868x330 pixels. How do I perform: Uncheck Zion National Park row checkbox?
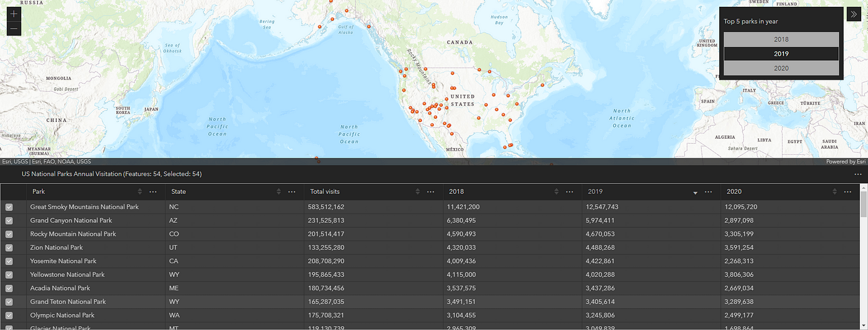[x=9, y=248]
